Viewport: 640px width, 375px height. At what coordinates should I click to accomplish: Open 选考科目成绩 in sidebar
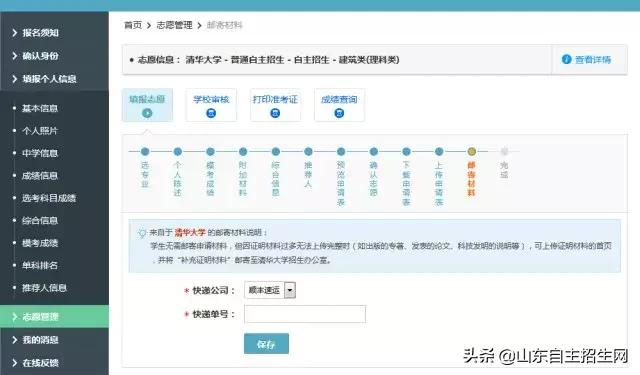[49, 198]
